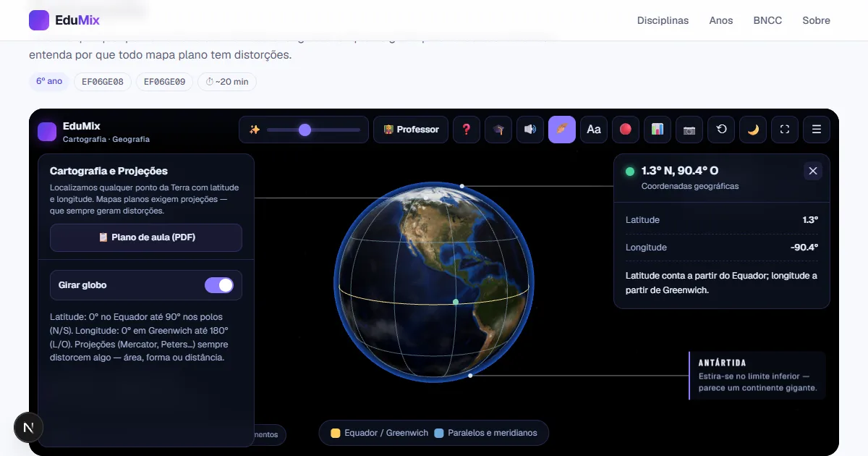Viewport: 868px width, 456px height.
Task: Click the Professor mode button
Action: (411, 130)
